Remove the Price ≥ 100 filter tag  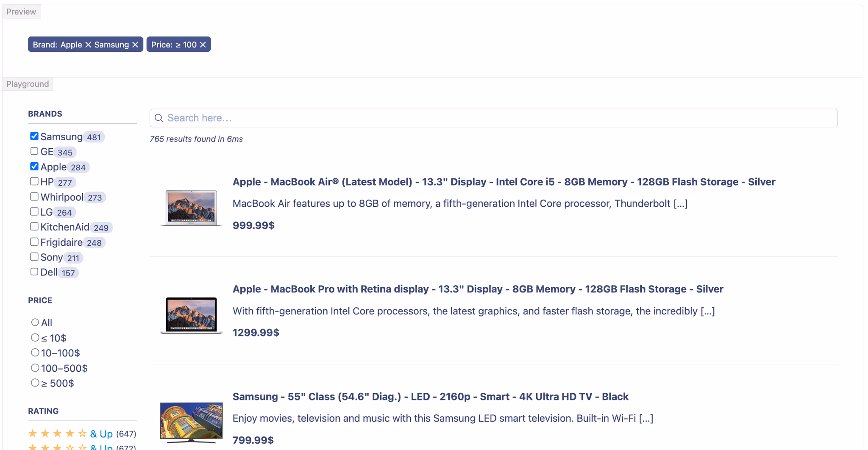[x=203, y=44]
